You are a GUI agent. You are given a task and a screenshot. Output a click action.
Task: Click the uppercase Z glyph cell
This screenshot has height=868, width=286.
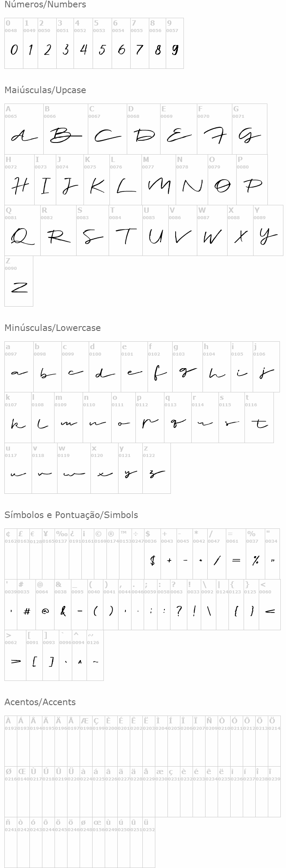tap(19, 281)
